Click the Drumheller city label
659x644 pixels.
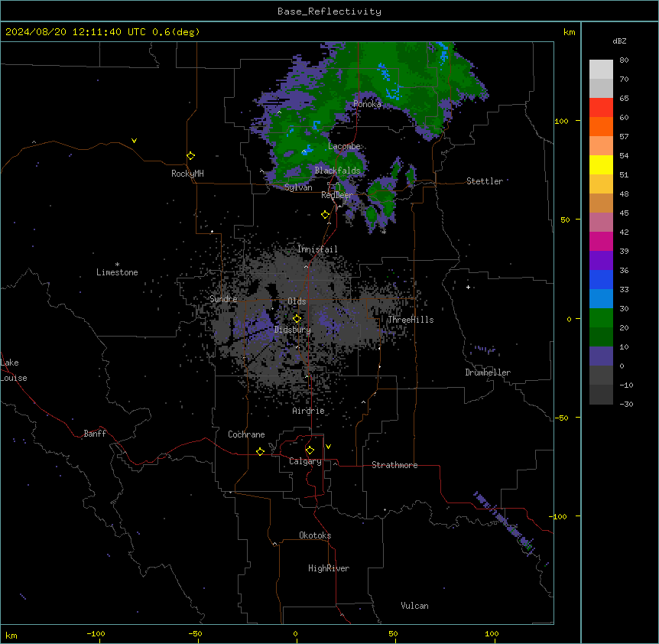pos(488,372)
